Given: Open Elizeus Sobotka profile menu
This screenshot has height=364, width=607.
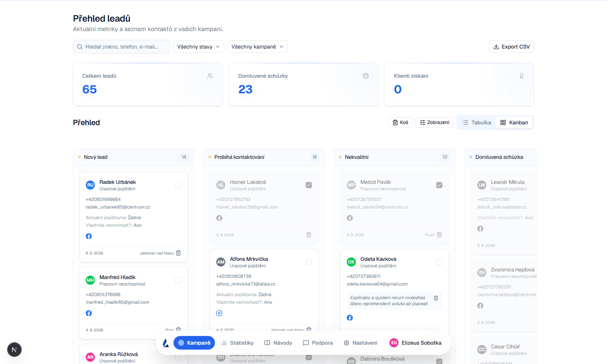Looking at the screenshot, I should [415, 343].
